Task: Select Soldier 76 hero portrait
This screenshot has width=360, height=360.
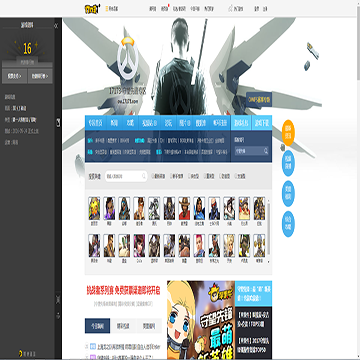Action: (x=214, y=208)
